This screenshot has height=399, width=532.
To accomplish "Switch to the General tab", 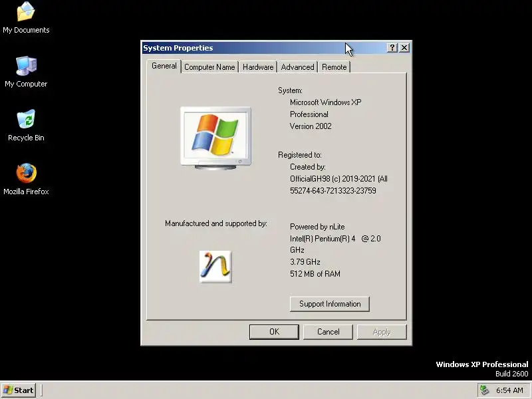I will [x=164, y=66].
